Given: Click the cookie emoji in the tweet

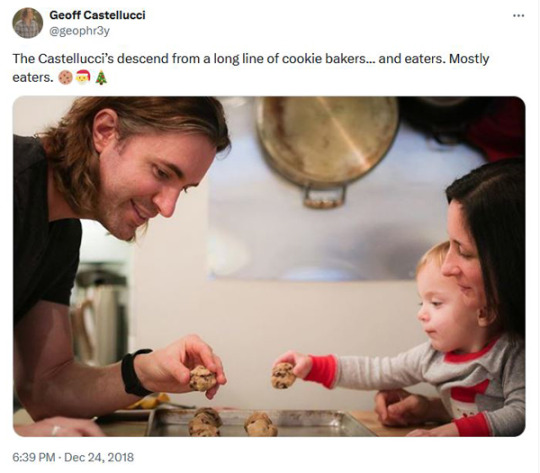Looking at the screenshot, I should click(65, 78).
